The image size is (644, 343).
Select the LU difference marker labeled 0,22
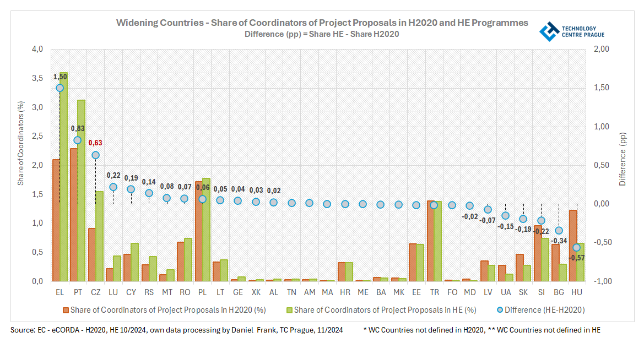(113, 187)
